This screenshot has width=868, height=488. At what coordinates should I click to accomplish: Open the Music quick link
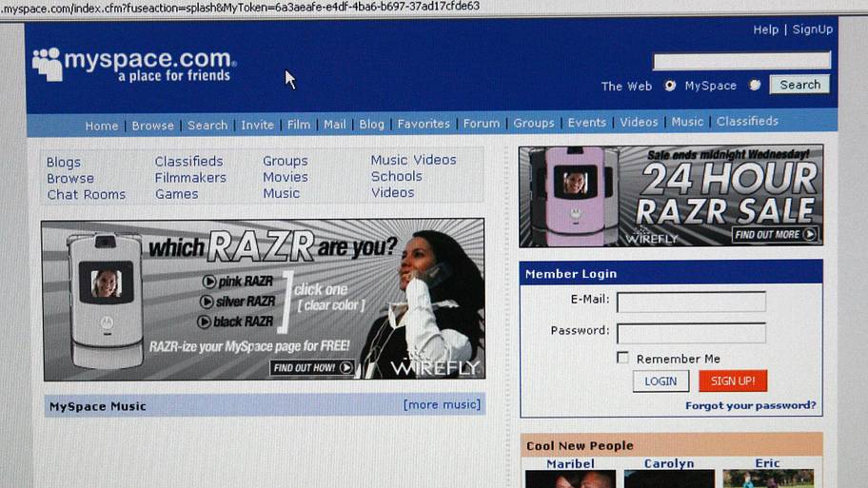coord(281,193)
